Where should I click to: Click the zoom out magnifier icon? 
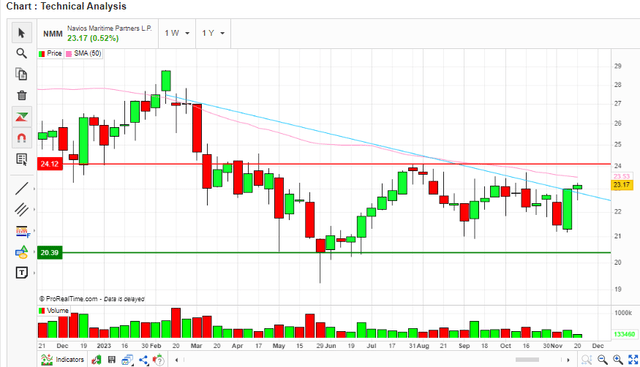coord(602,360)
